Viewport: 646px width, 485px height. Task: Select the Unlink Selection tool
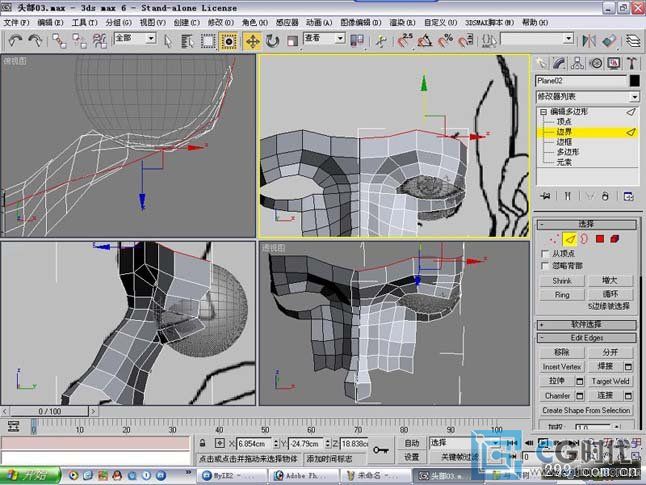coord(79,41)
